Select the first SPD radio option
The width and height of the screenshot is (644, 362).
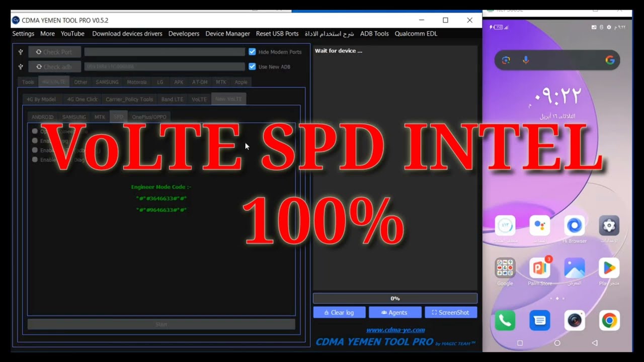point(35,131)
